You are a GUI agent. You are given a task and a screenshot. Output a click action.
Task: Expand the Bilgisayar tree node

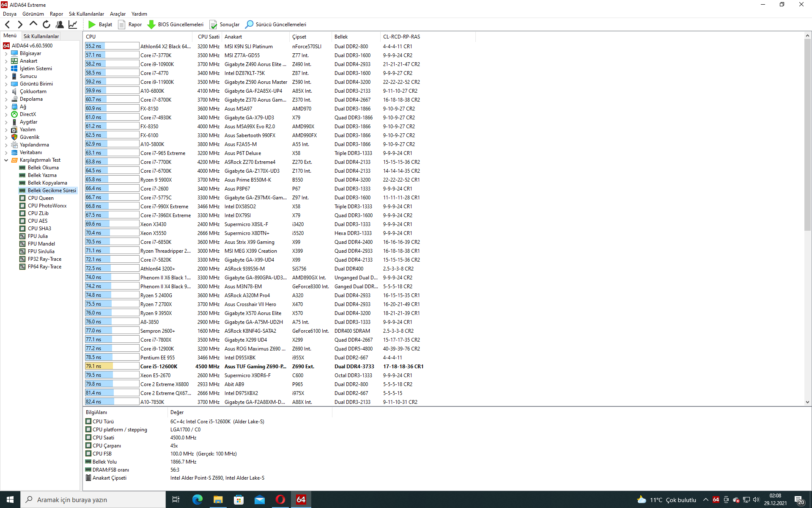tap(6, 54)
